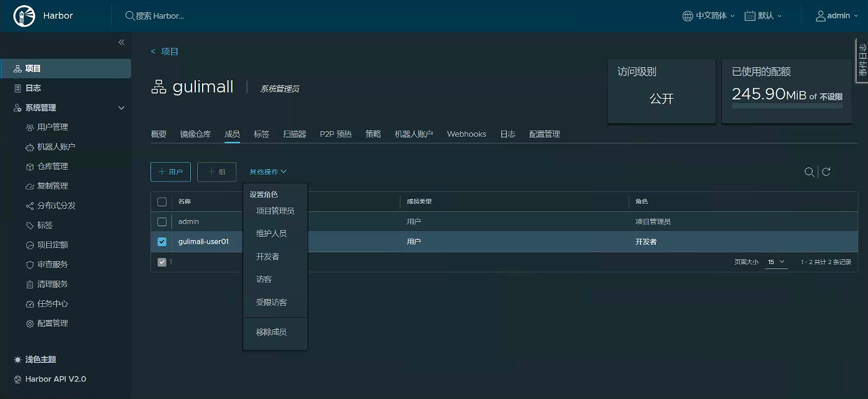This screenshot has height=399, width=868.
Task: Toggle the select-all checkbox in table header
Action: 162,201
